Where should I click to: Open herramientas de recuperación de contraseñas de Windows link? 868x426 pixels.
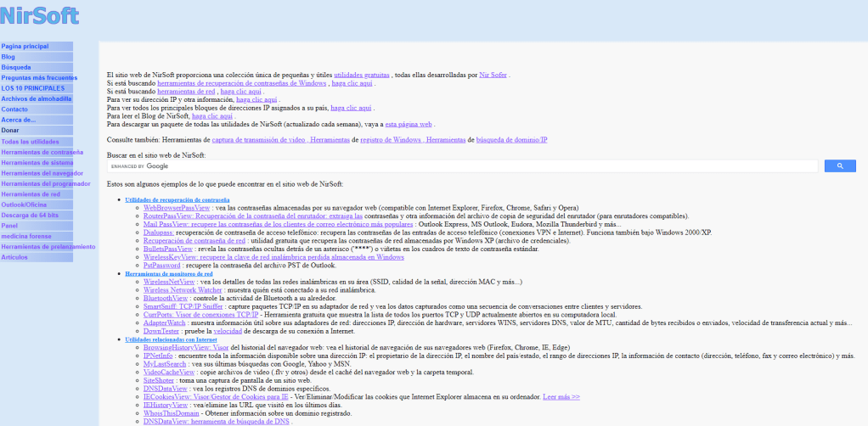(x=242, y=83)
